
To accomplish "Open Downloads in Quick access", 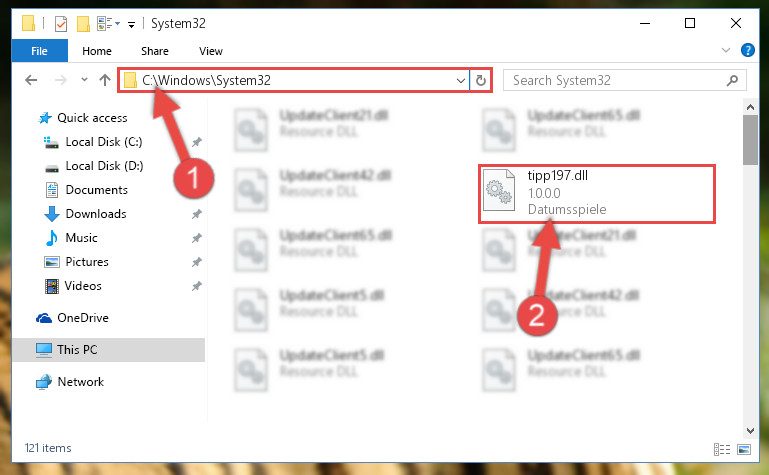I will (x=96, y=214).
